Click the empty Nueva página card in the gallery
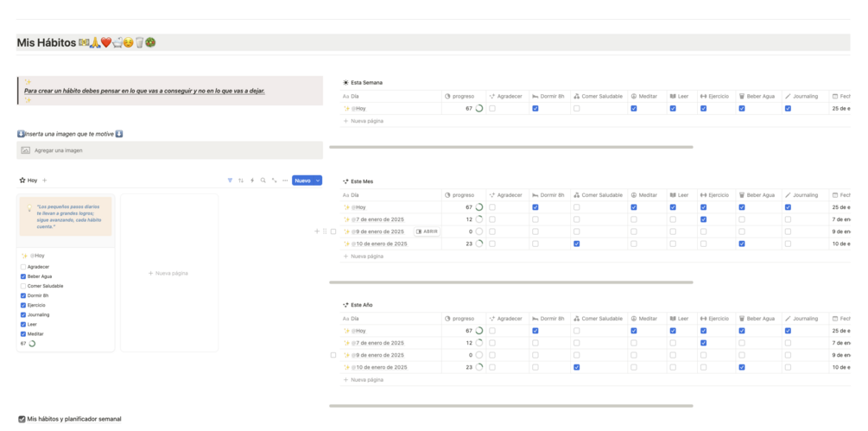This screenshot has height=431, width=868. (x=169, y=273)
